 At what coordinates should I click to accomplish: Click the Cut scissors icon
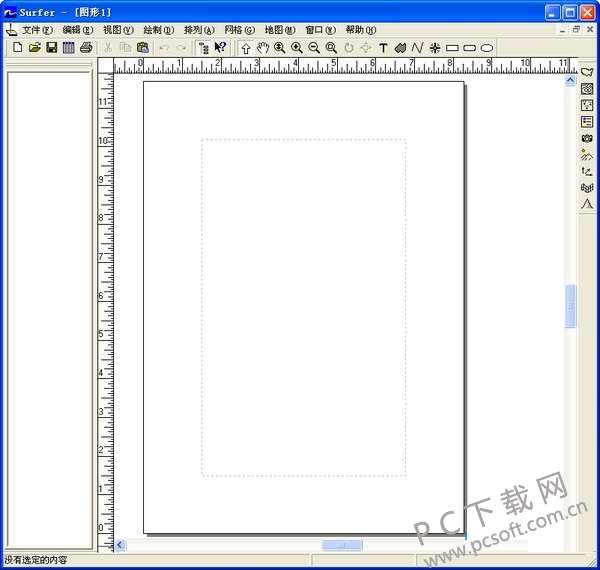click(108, 47)
